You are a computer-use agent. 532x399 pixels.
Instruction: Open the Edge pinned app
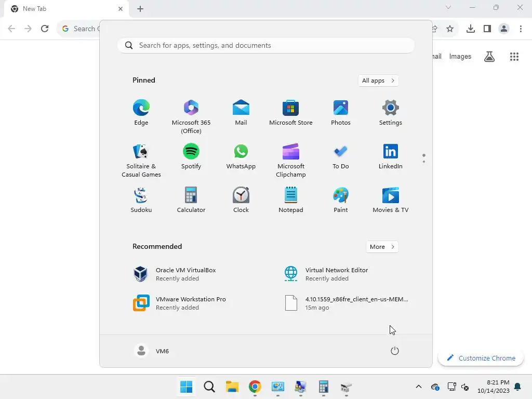[141, 112]
